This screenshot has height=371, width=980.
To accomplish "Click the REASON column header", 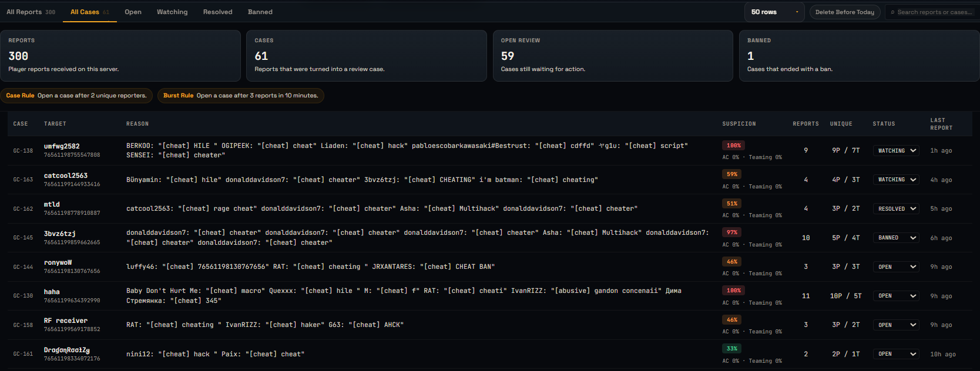I will 137,124.
